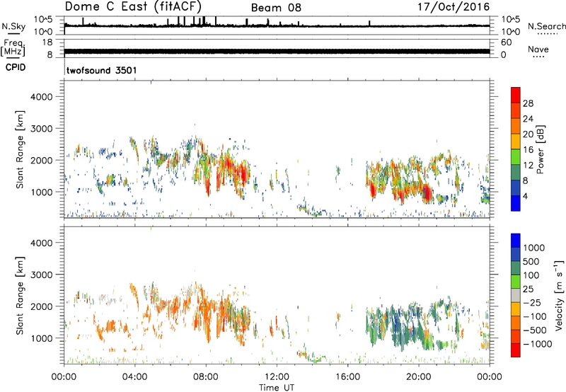Click the gray swatch in the Velocity colorbar
This screenshot has width=566, height=392.
point(516,295)
